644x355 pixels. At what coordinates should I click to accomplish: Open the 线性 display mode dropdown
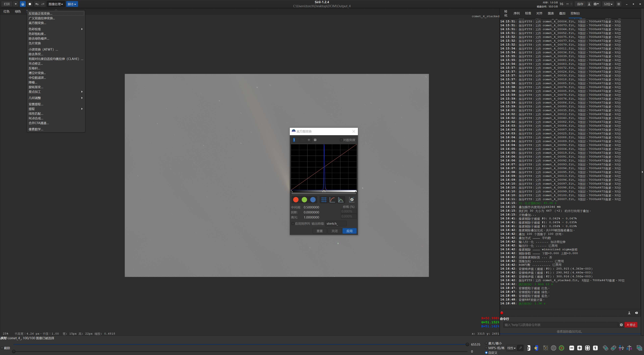click(x=511, y=348)
